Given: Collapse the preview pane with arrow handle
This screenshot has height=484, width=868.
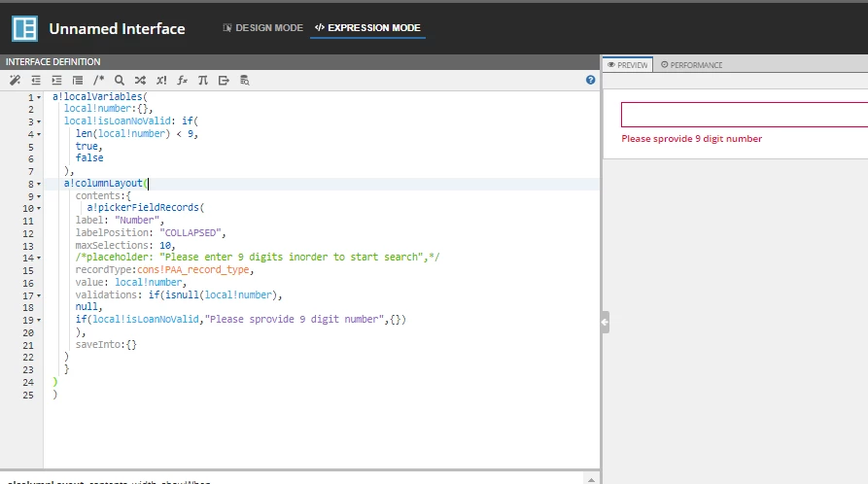Looking at the screenshot, I should pos(605,322).
